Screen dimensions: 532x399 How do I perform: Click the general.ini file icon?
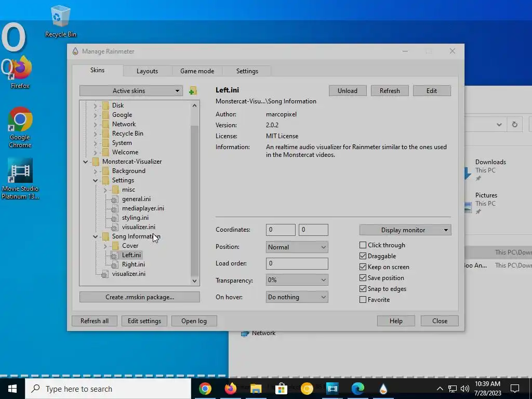click(115, 199)
